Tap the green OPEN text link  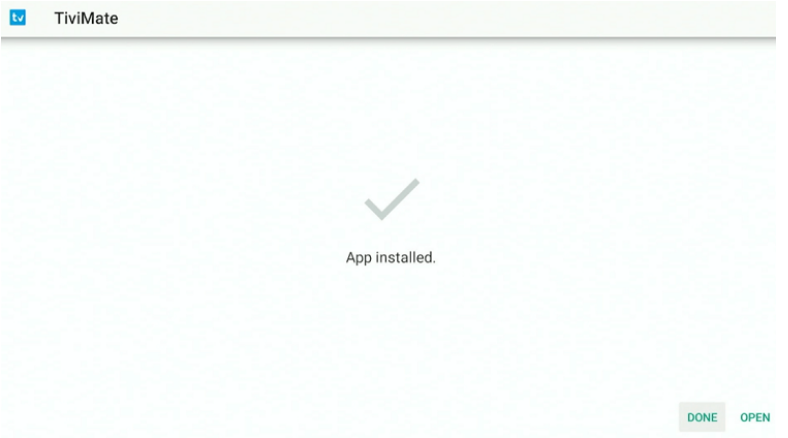point(755,417)
